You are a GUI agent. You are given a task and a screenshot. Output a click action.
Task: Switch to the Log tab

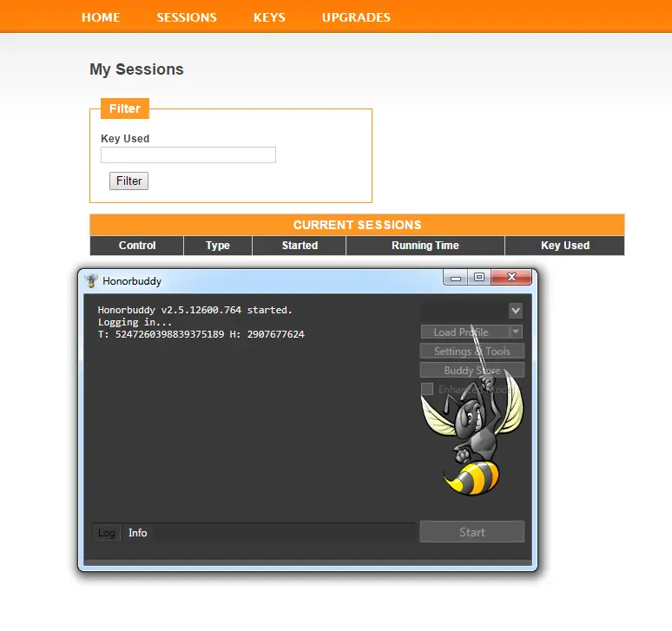(x=106, y=533)
